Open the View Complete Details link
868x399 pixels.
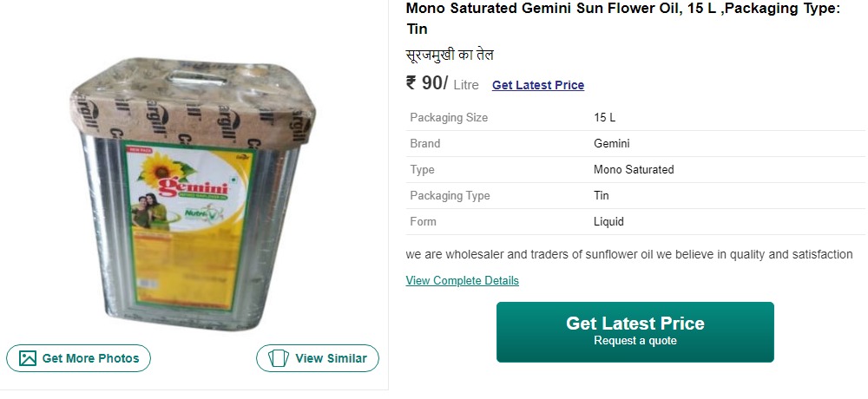point(463,281)
